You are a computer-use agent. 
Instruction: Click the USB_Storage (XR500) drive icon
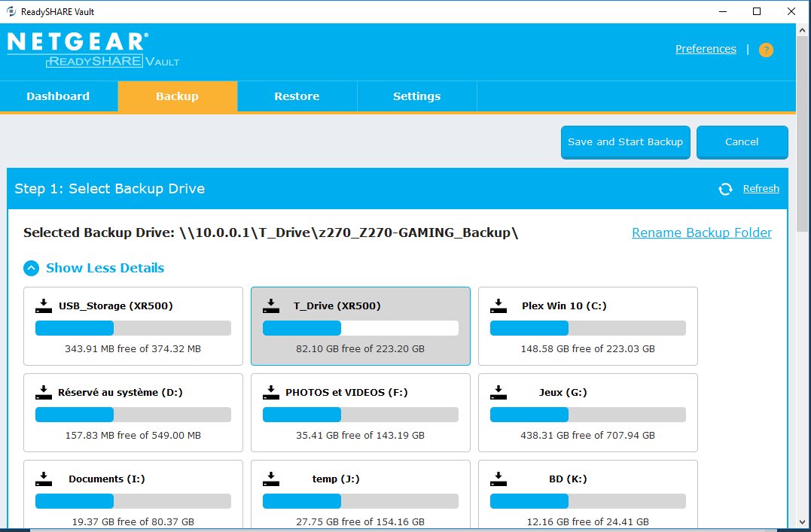(44, 306)
